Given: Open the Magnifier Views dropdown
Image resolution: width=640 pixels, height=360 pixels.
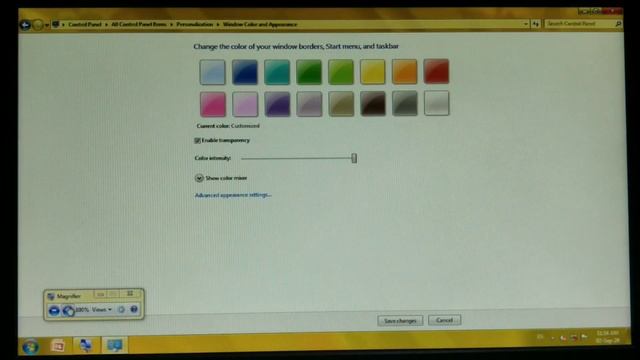Looking at the screenshot, I should coord(101,310).
